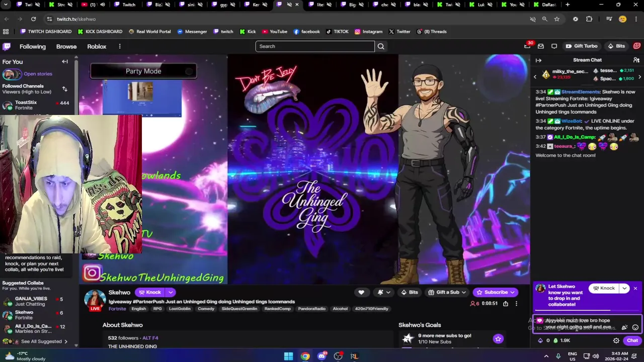Open the browser extensions puzzle icon
This screenshot has width=644, height=362.
pos(589,19)
